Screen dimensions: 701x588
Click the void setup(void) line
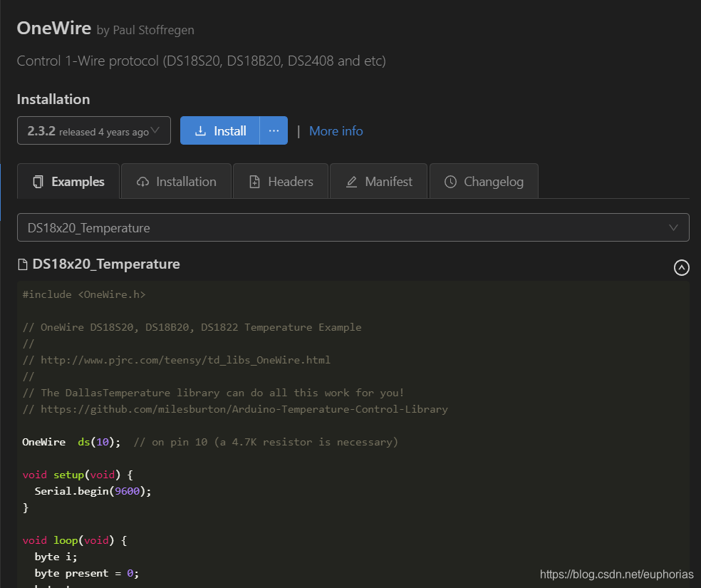(x=78, y=475)
